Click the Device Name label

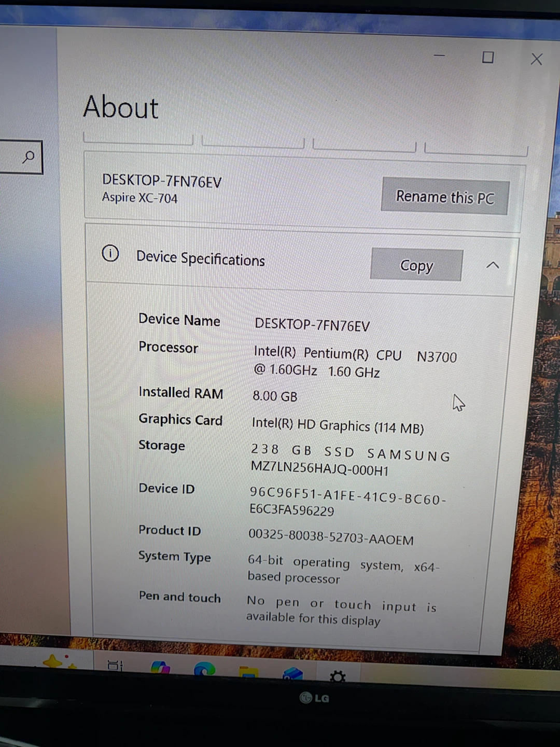click(x=179, y=320)
